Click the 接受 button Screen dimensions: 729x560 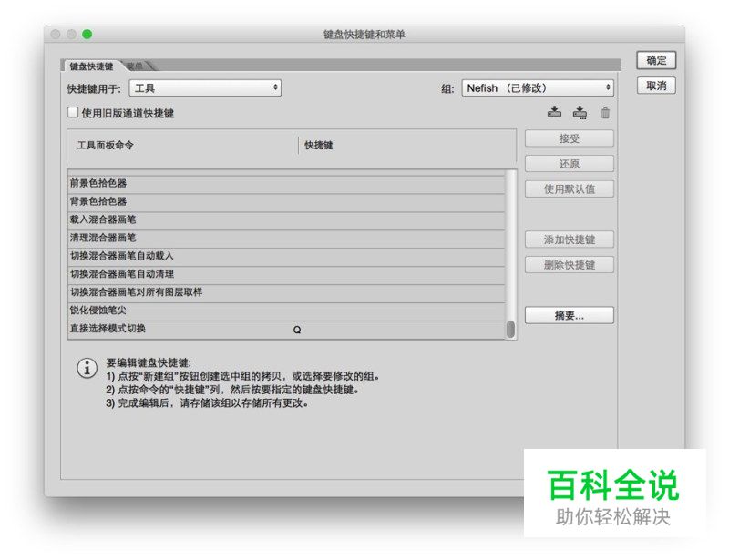569,137
